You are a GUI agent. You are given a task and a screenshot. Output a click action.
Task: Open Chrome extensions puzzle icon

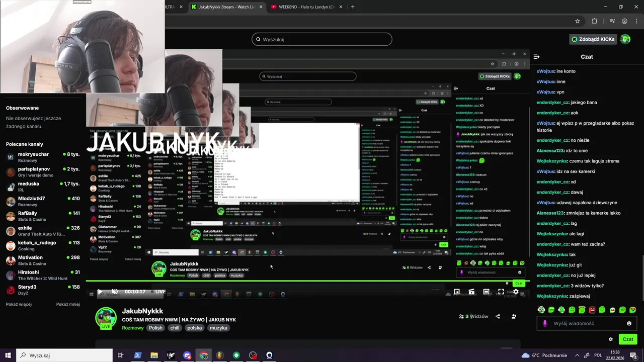[x=594, y=21]
